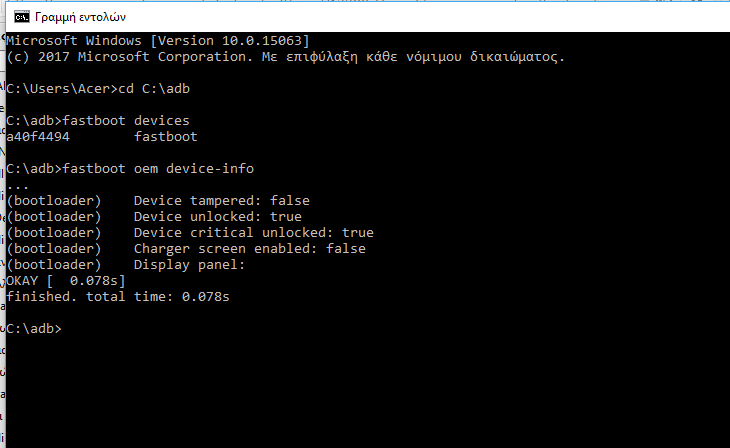
Task: Click the "OKAY [ 0.078s]" line
Action: click(x=65, y=280)
